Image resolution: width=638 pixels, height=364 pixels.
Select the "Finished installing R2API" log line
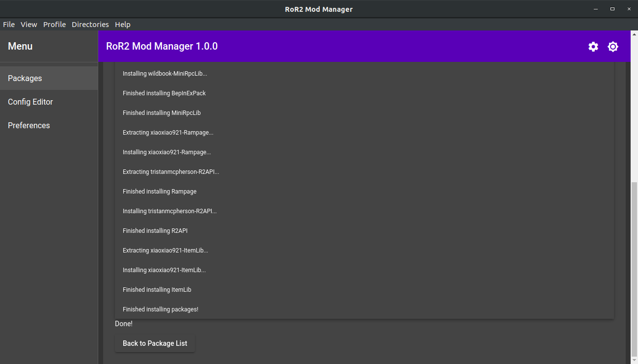tap(155, 231)
